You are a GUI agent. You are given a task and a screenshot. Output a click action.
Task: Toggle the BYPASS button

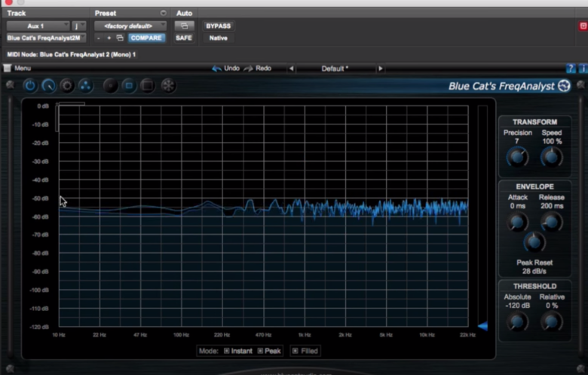[219, 26]
